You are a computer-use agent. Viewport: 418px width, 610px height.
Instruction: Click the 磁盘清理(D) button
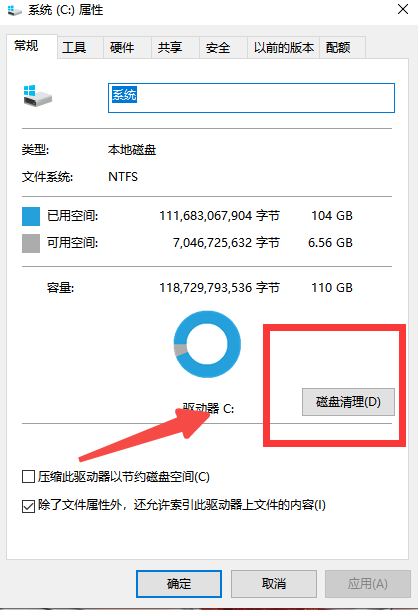pyautogui.click(x=348, y=402)
